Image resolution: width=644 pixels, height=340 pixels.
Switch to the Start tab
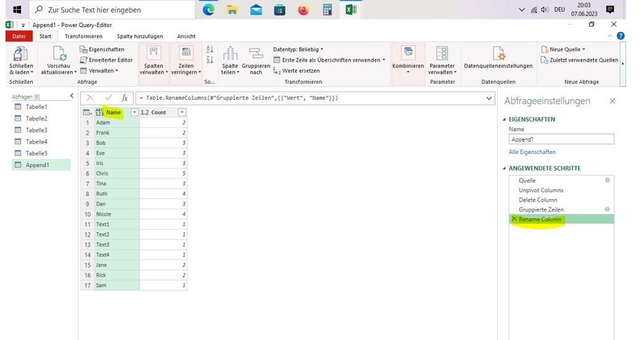tap(45, 36)
